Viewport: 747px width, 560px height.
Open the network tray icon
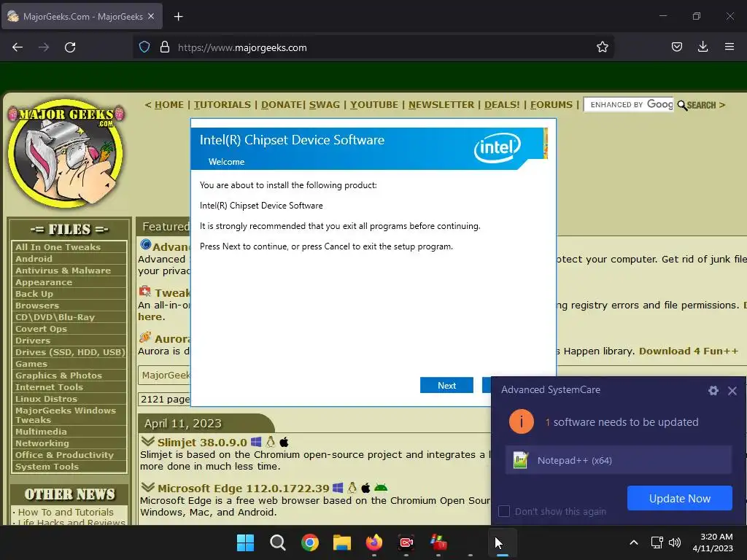pyautogui.click(x=657, y=542)
